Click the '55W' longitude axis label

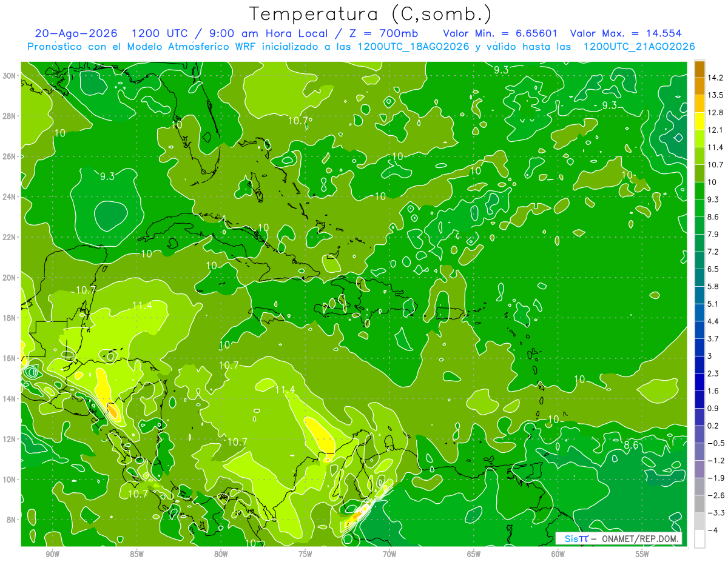pyautogui.click(x=642, y=554)
